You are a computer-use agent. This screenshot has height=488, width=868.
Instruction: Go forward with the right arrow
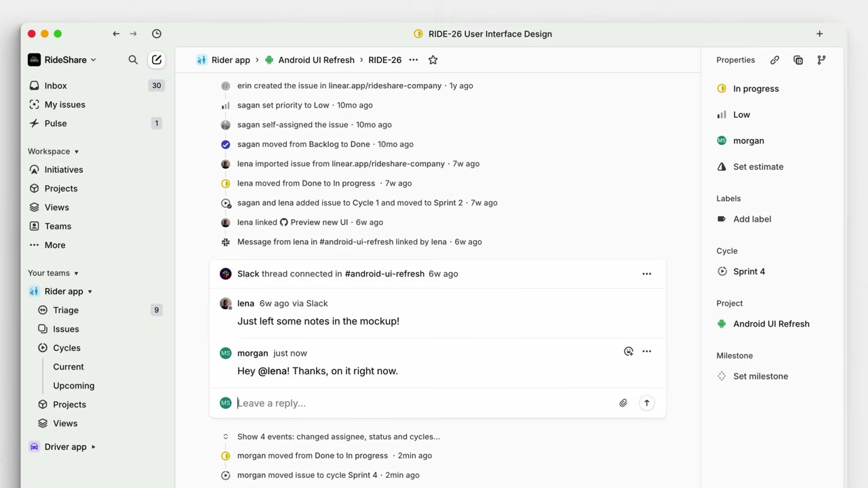coord(134,34)
